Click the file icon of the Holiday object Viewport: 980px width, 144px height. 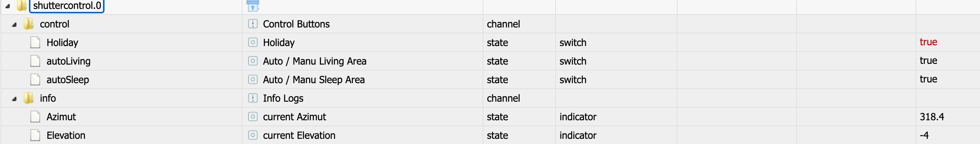pyautogui.click(x=35, y=42)
